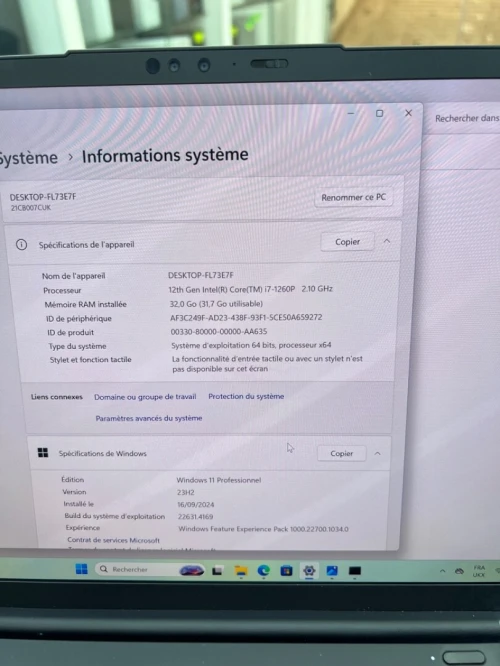Copy the device specifications with Copier

(347, 242)
